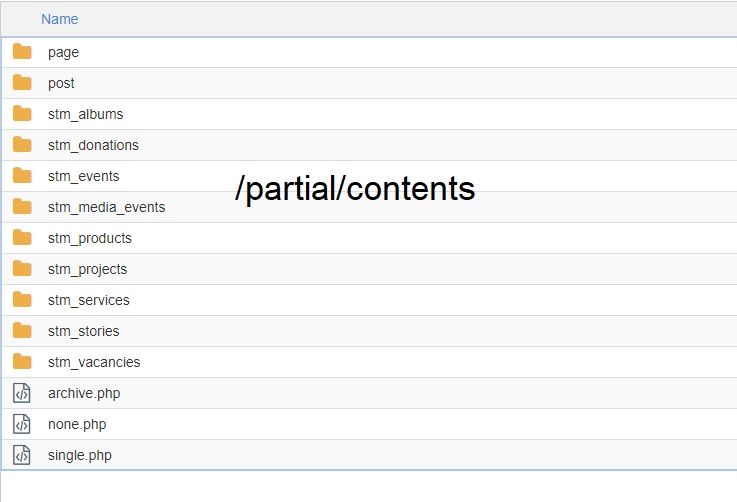
Task: Click the post folder icon
Action: (x=22, y=83)
